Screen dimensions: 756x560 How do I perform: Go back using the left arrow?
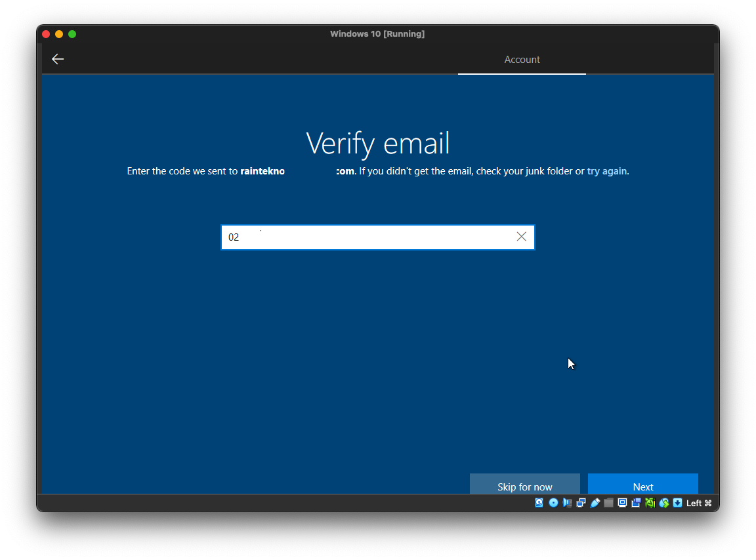pyautogui.click(x=58, y=59)
